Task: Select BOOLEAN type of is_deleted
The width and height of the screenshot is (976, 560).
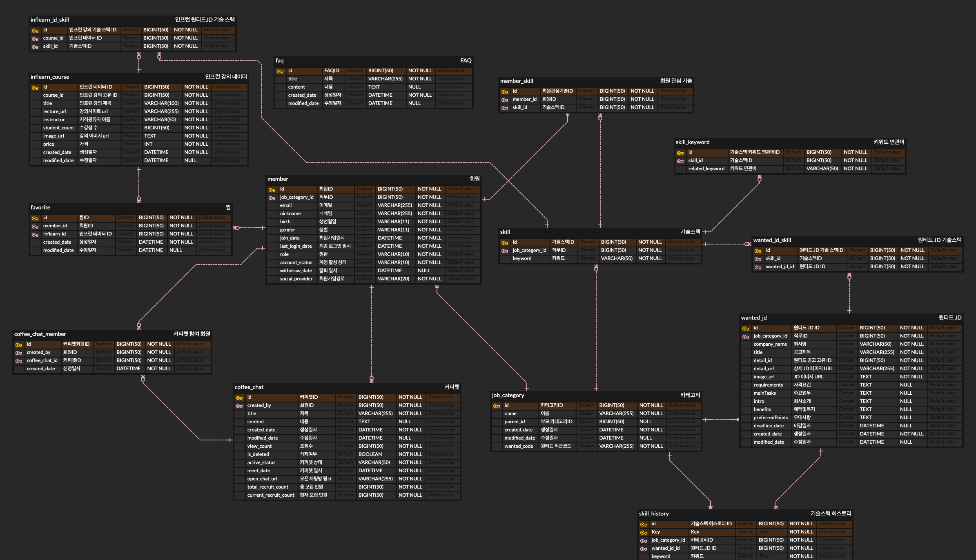Action: coord(370,454)
